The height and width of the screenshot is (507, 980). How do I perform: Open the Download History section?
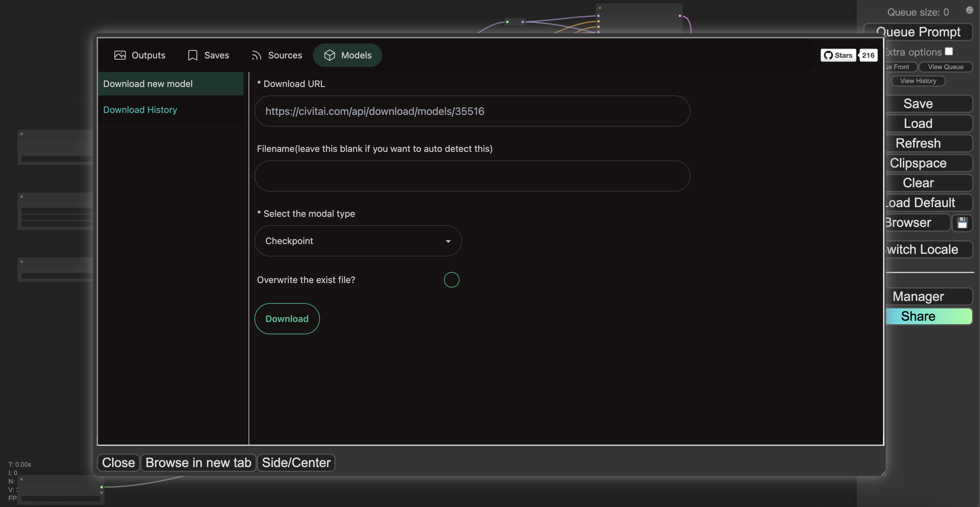tap(140, 110)
